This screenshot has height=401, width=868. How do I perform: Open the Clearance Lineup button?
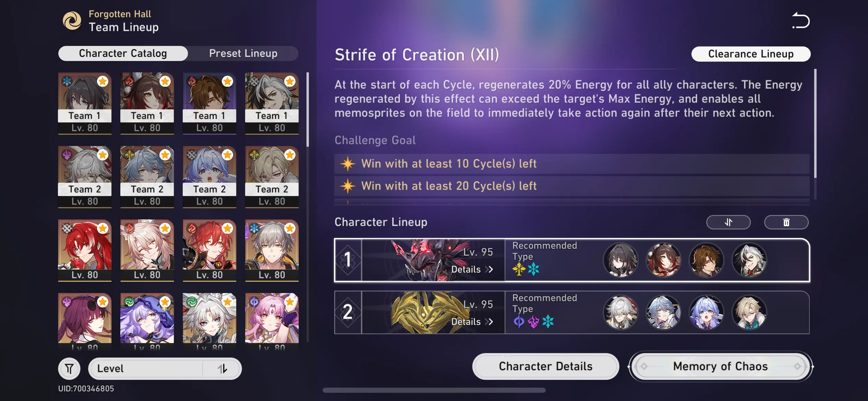(751, 54)
